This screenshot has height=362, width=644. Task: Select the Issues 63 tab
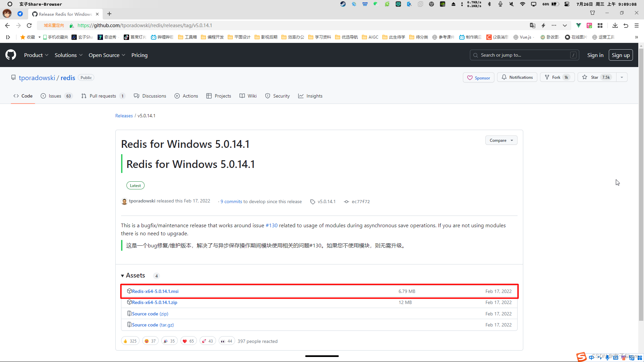point(55,96)
